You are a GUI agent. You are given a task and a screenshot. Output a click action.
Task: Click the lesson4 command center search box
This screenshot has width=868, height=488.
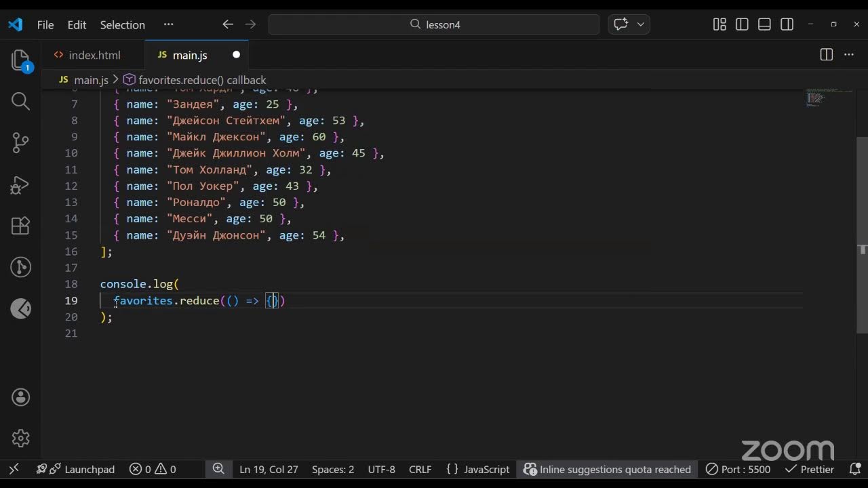click(434, 24)
